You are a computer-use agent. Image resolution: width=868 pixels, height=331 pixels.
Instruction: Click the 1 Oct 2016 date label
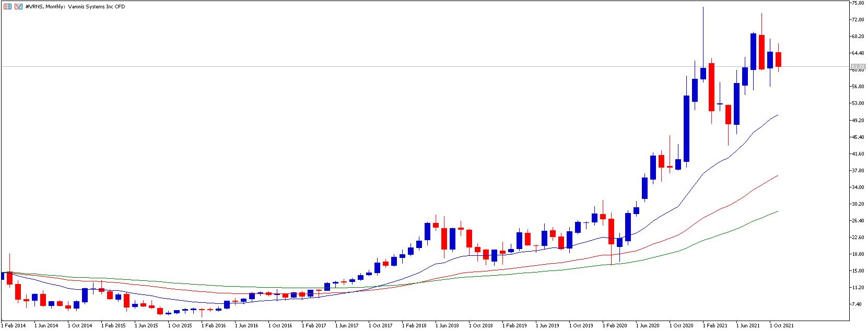pyautogui.click(x=279, y=325)
